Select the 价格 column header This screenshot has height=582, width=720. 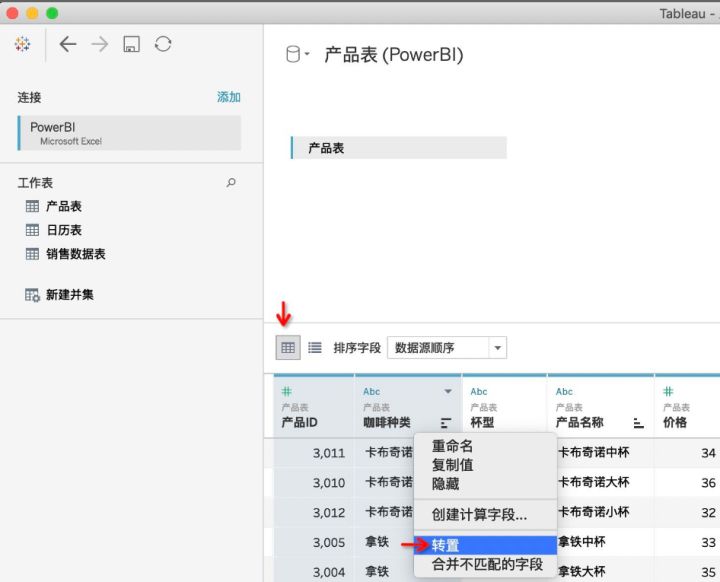tap(687, 407)
